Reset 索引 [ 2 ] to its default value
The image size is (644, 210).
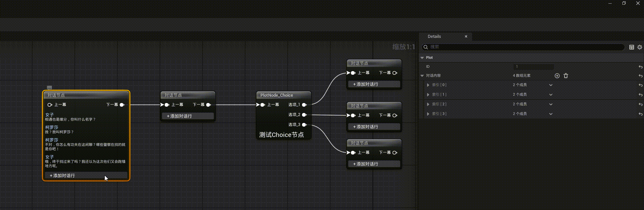pos(640,104)
